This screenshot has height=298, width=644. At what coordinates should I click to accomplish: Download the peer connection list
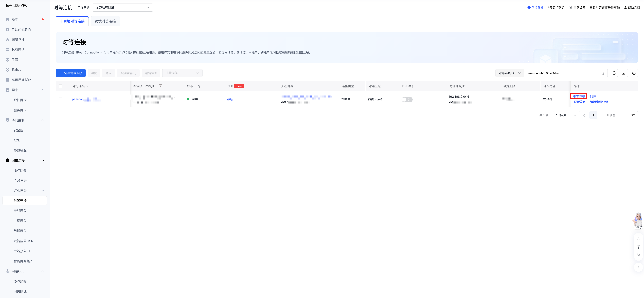click(x=624, y=73)
